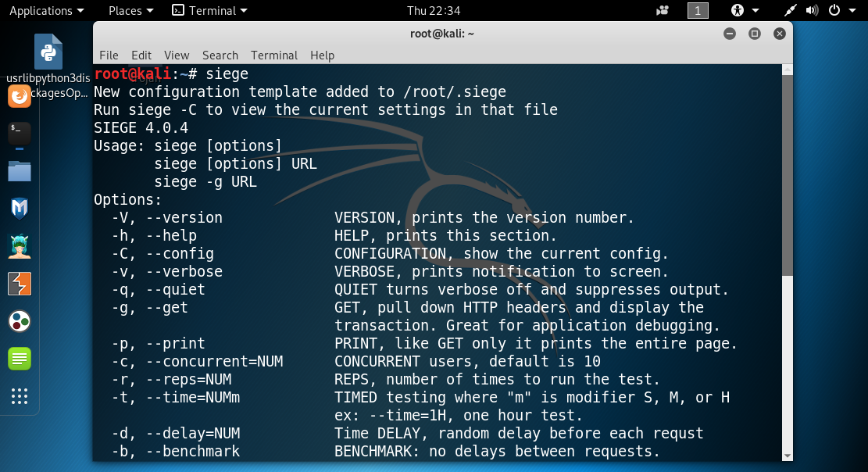Switch to workspace 1 indicator
The image size is (868, 472).
click(698, 10)
